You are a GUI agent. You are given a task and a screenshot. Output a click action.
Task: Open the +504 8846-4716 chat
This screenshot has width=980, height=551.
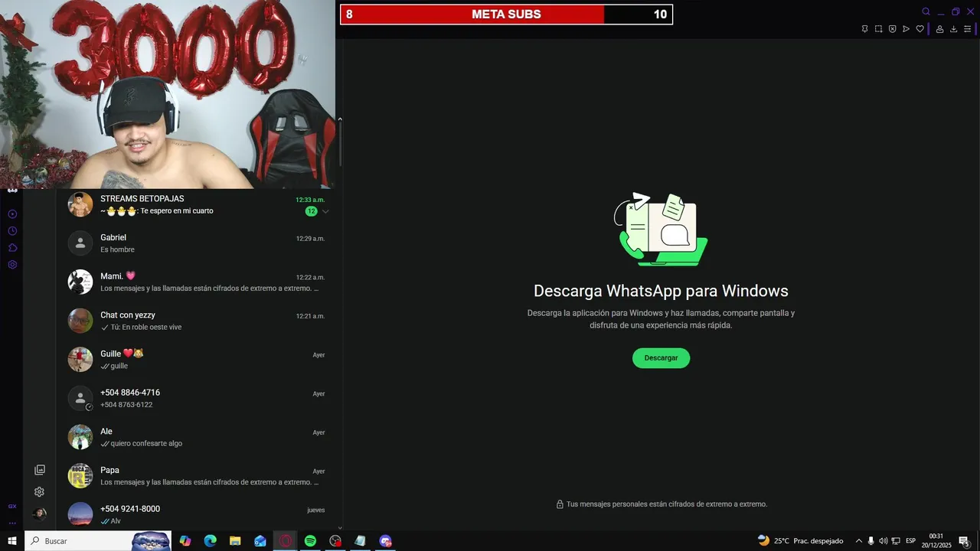coord(198,398)
